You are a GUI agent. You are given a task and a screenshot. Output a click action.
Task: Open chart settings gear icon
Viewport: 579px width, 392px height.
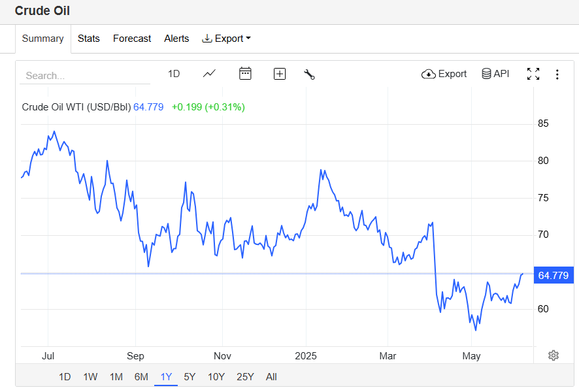pyautogui.click(x=553, y=355)
